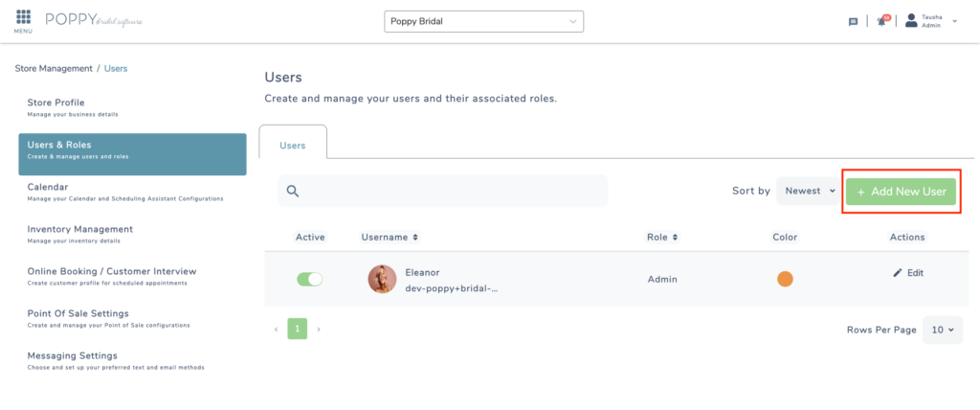980x410 pixels.
Task: Click Eleanor's orange color swatch
Action: pos(785,279)
